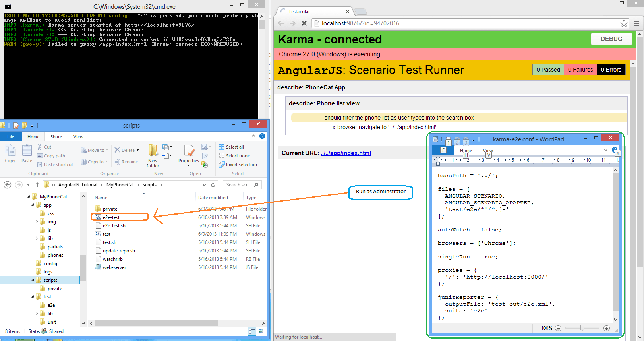Screen dimensions: 644x341
Task: Collapse the MyPhoneCat tree node
Action: coord(29,197)
